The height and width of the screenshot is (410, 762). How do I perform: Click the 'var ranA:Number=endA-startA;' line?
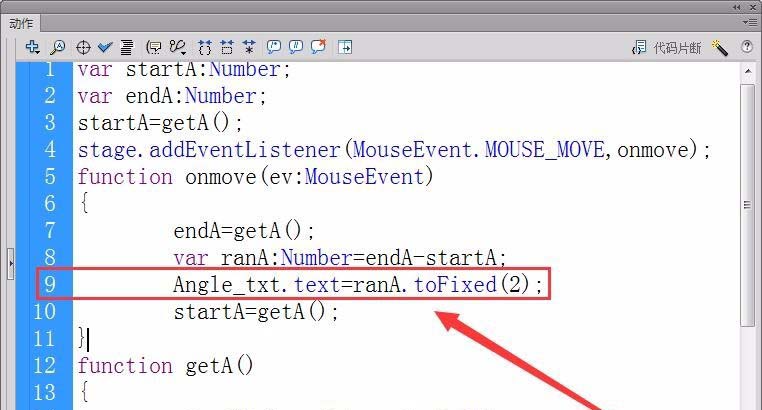[340, 257]
